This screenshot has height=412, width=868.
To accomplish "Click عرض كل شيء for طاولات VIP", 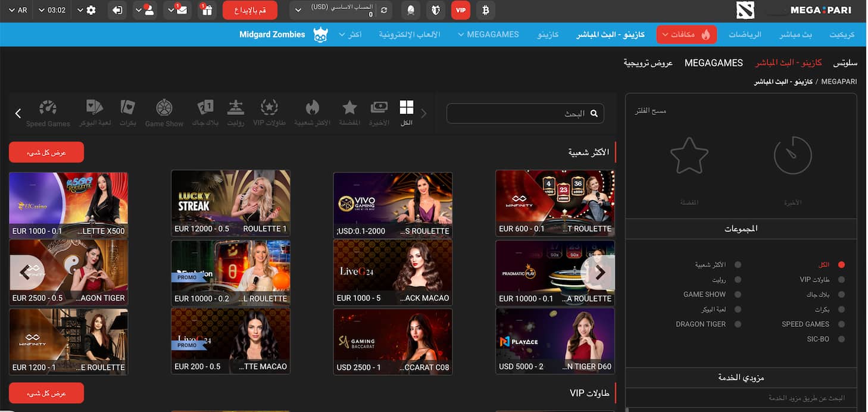I will pos(46,393).
